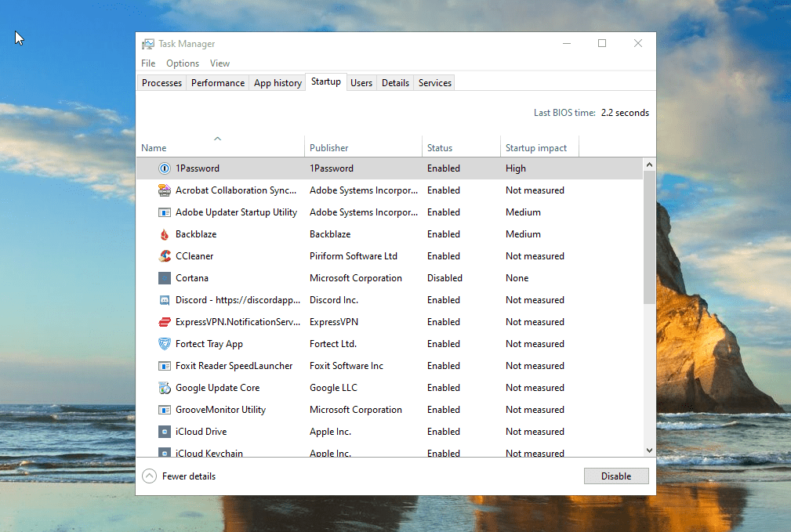Click the Google LLC publisher cell
The image size is (791, 532).
tap(333, 388)
